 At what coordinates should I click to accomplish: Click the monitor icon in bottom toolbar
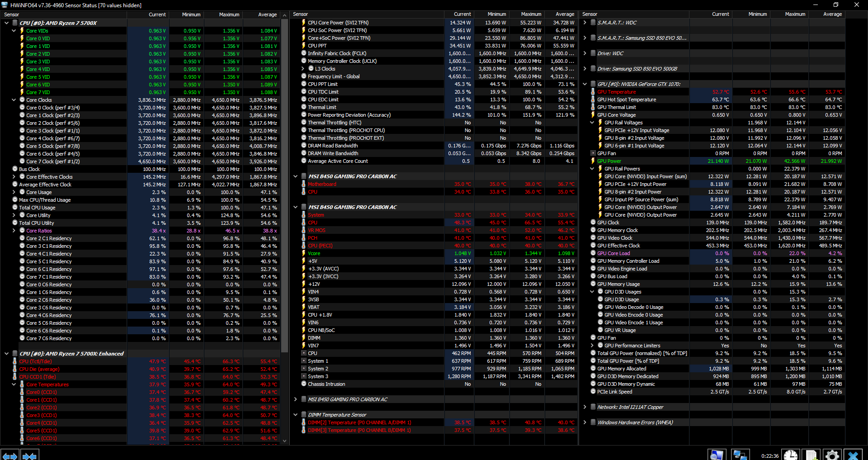[x=717, y=455]
